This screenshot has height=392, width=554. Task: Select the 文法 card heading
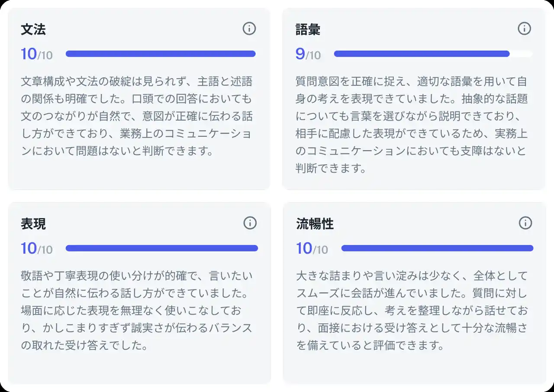(x=33, y=30)
